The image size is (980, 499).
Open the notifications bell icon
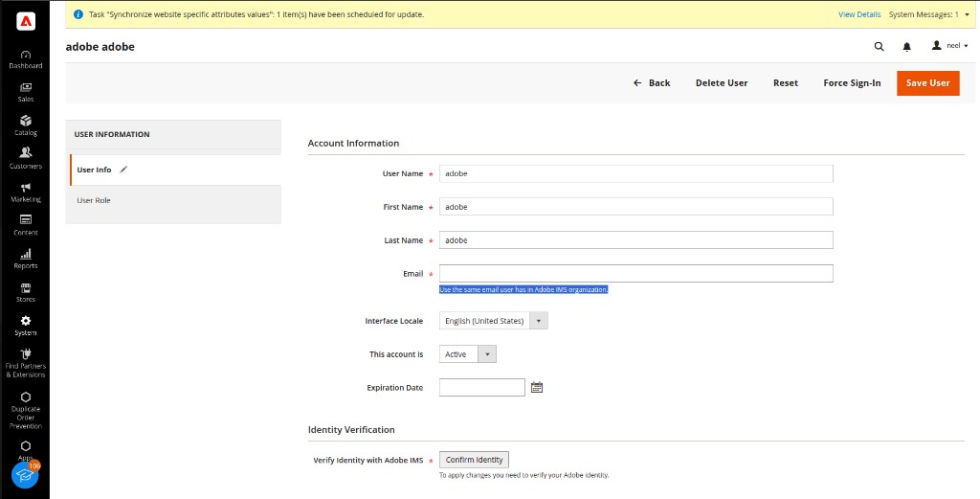tap(906, 46)
